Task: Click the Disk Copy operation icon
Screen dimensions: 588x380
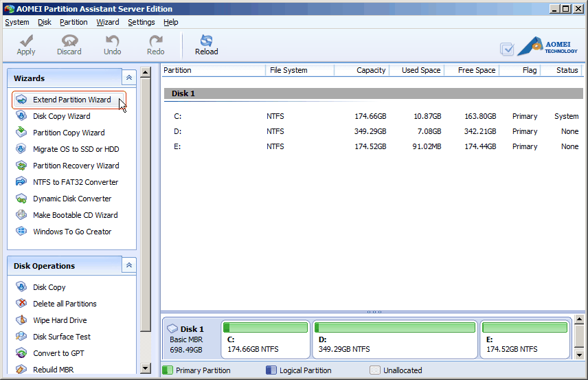Action: click(21, 287)
